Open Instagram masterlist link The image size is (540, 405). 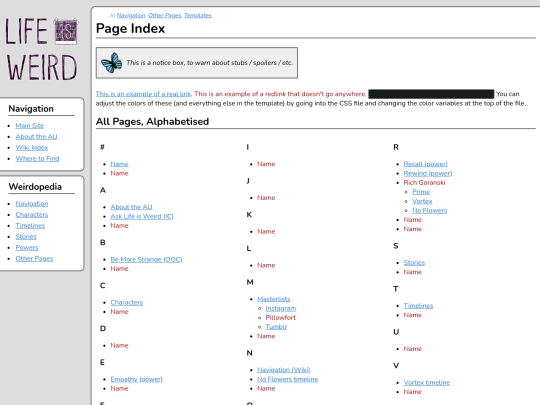(x=281, y=309)
